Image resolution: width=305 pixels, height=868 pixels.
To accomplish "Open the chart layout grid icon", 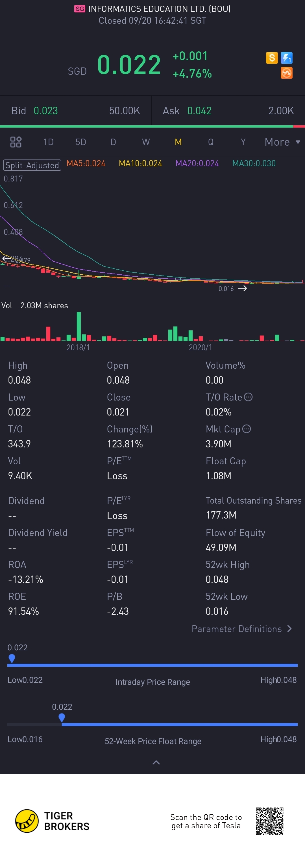I will pos(16,142).
